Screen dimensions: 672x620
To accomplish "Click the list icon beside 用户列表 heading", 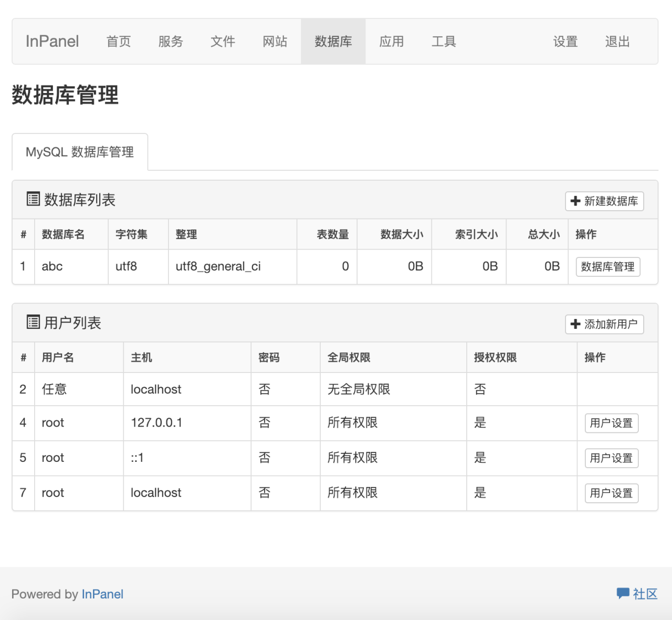I will click(x=33, y=323).
